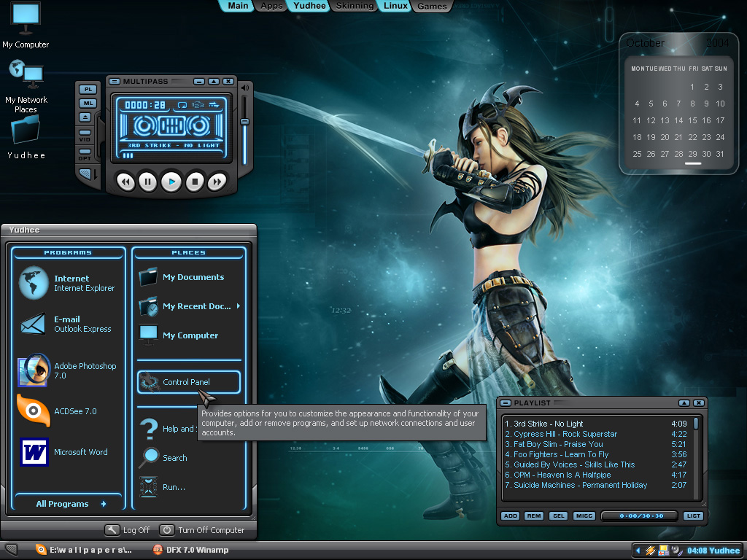Screen dimensions: 747x560
Task: Select Foo Fighters - Learn To Fly track
Action: [x=560, y=454]
